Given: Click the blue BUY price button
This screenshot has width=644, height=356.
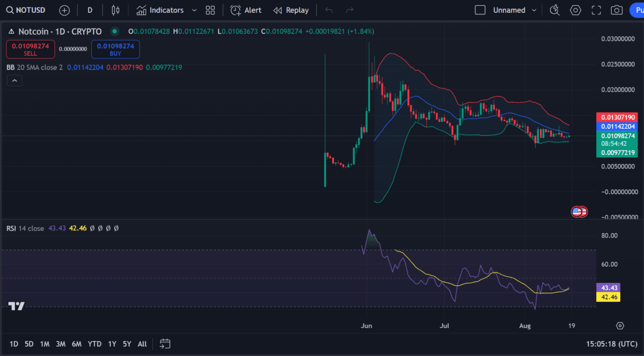Looking at the screenshot, I should [x=115, y=49].
